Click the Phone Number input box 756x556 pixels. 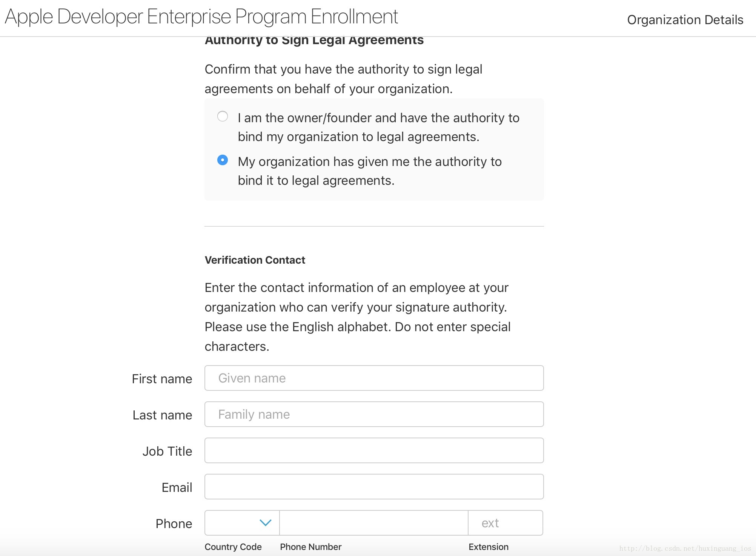pos(373,523)
